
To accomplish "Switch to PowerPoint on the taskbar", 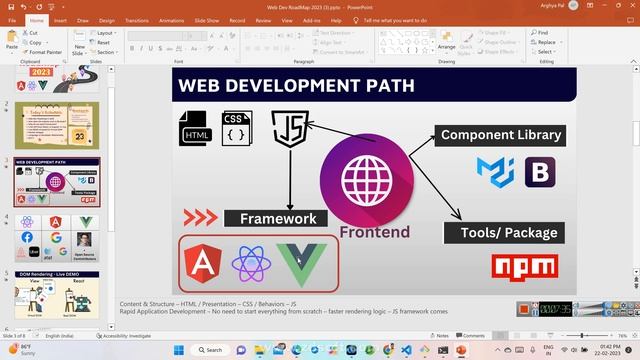I will 461,350.
